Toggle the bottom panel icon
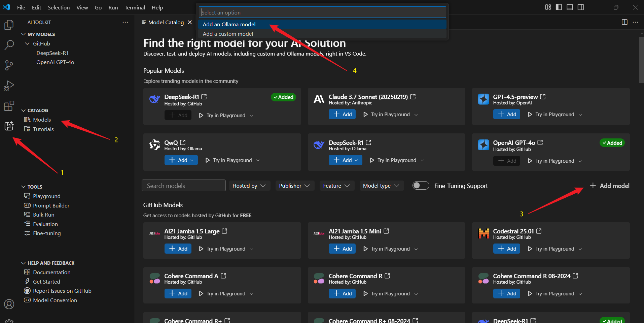The height and width of the screenshot is (323, 644). [570, 7]
